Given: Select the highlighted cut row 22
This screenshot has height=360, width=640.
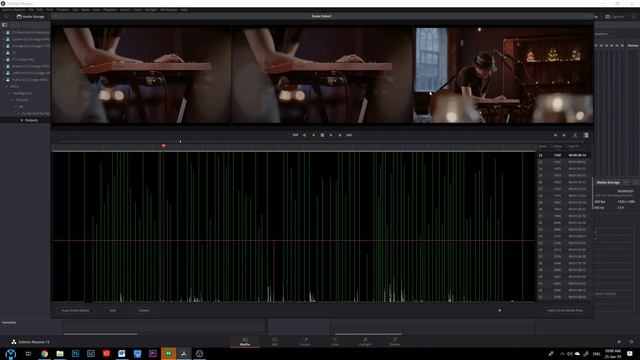Looking at the screenshot, I should (564, 155).
